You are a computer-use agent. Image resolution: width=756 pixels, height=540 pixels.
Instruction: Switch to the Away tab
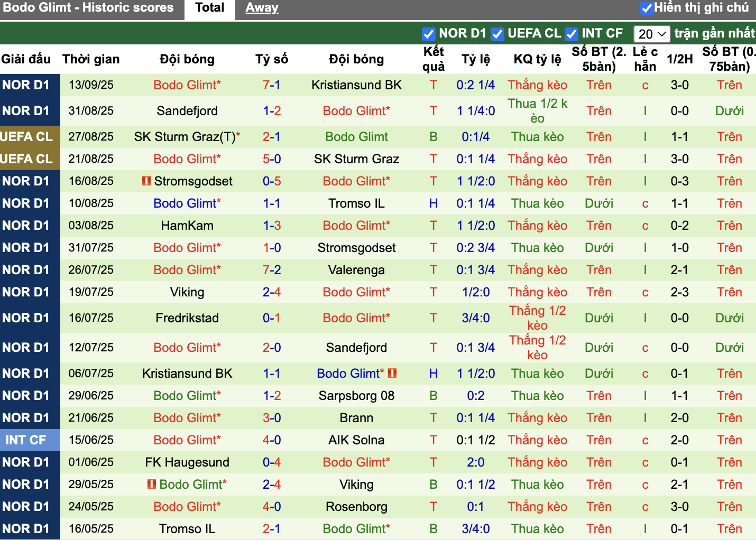pyautogui.click(x=262, y=8)
